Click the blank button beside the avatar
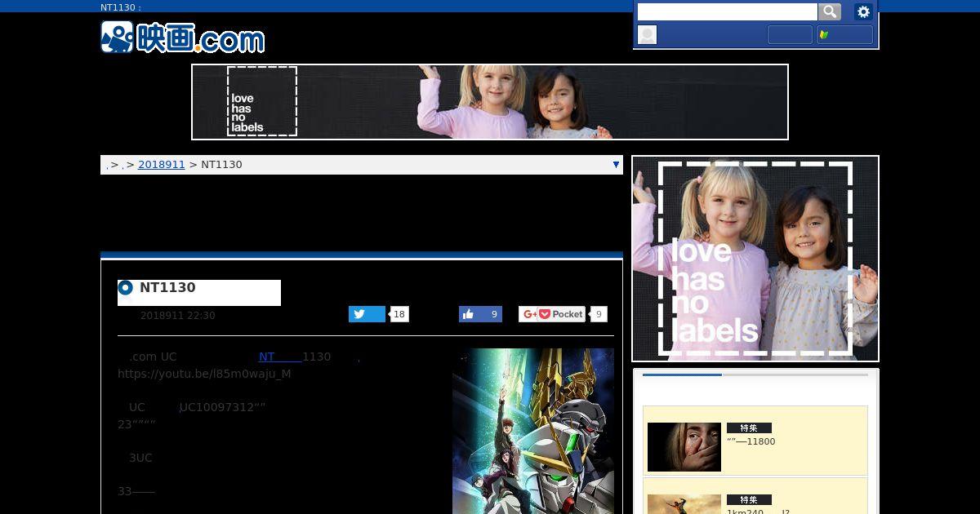980x514 pixels. tap(790, 34)
